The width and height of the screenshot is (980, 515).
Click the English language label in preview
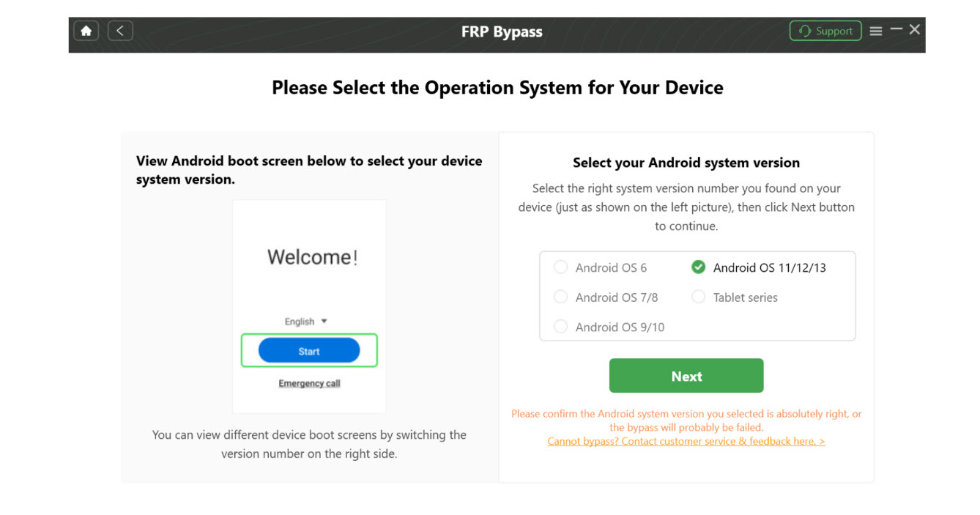click(299, 322)
